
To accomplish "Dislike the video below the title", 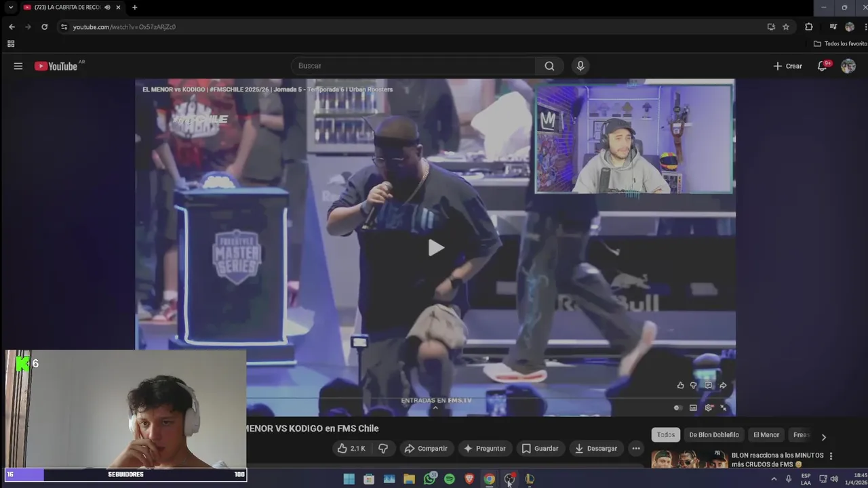I will coord(383,448).
